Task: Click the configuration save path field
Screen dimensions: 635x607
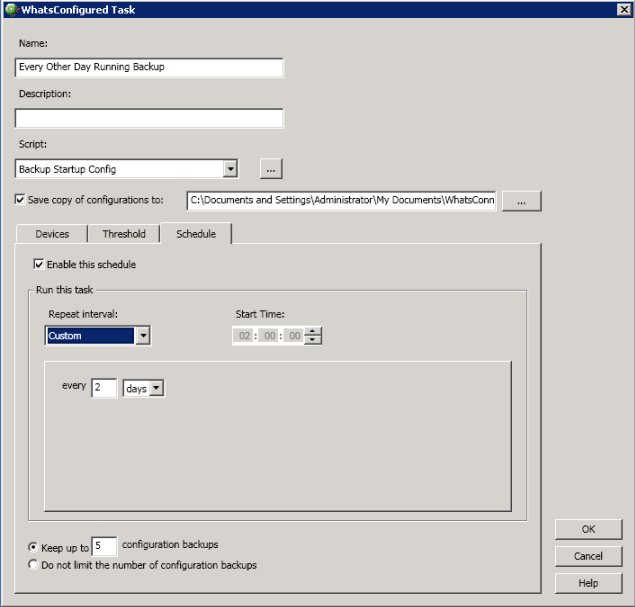Action: pos(341,200)
